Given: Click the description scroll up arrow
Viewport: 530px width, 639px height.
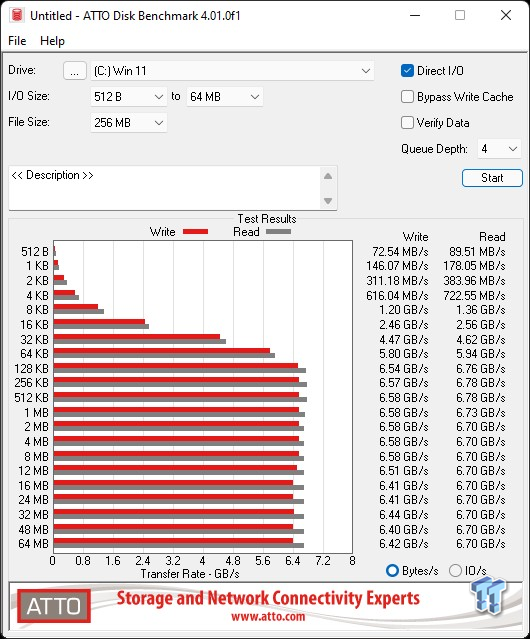Looking at the screenshot, I should pos(328,176).
